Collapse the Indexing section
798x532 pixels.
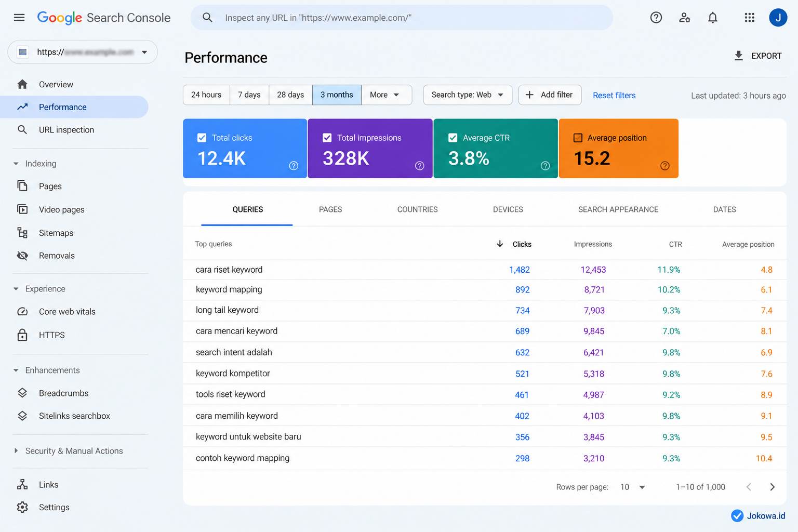16,164
